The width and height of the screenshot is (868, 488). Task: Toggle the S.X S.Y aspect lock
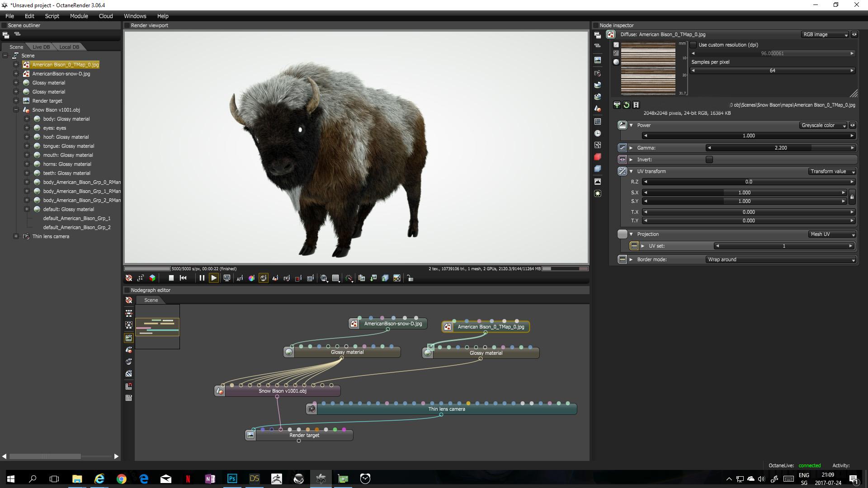(x=852, y=197)
